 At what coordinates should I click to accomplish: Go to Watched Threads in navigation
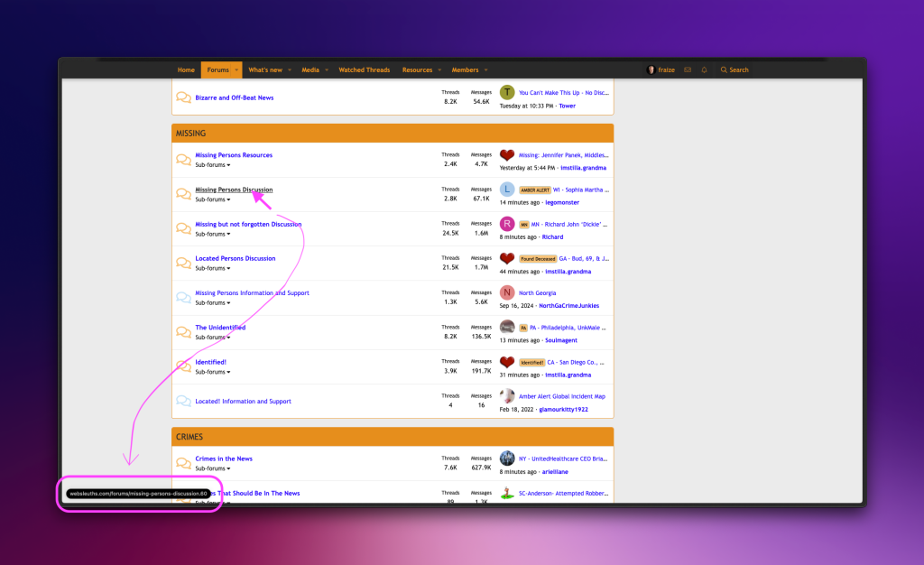(365, 69)
